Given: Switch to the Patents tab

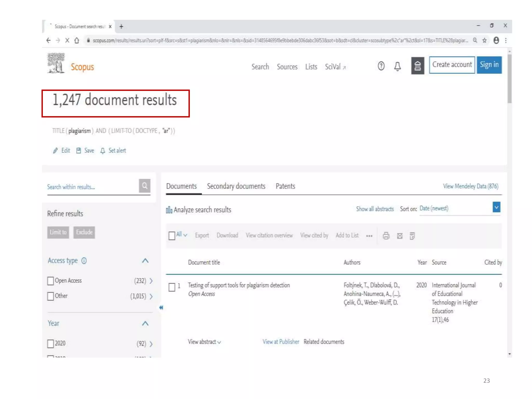Looking at the screenshot, I should pos(285,186).
